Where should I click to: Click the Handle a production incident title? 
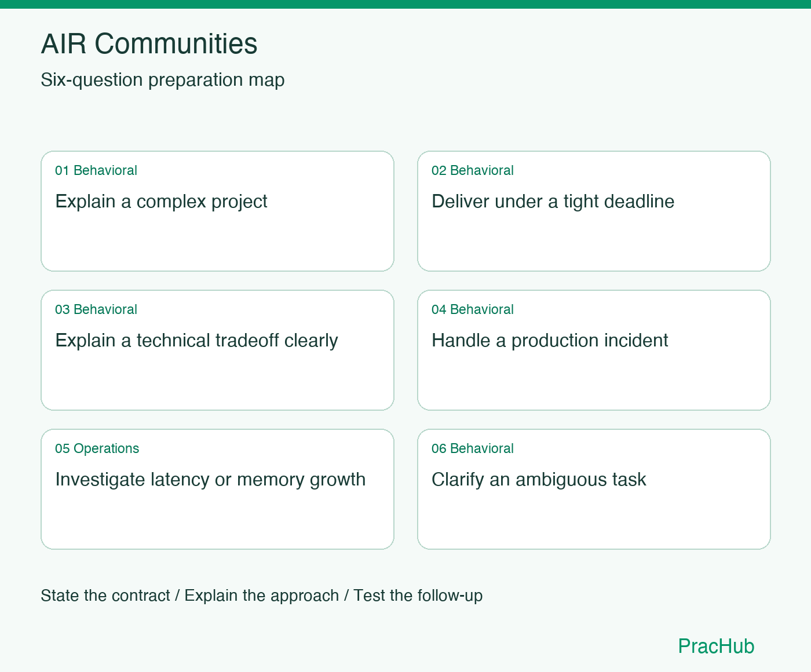point(550,341)
